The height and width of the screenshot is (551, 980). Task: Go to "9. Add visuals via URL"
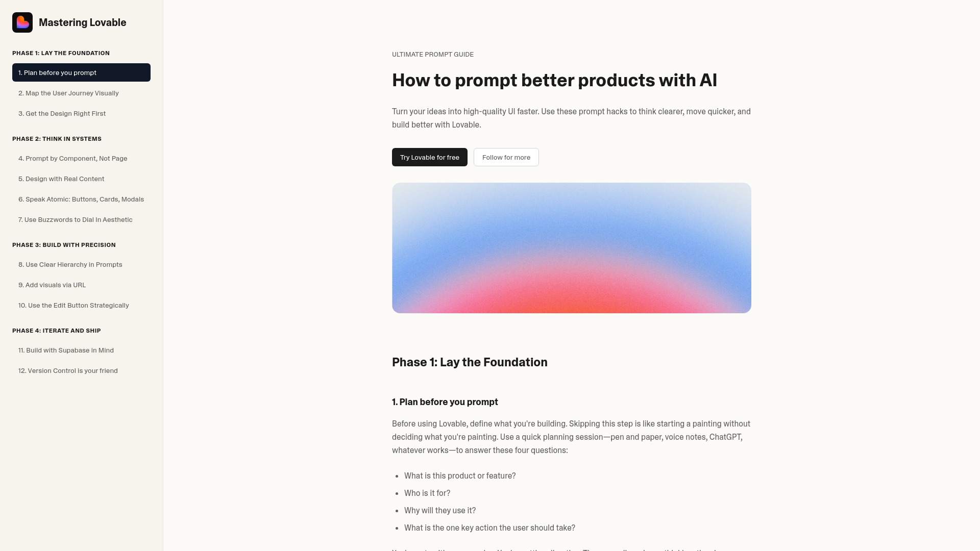(52, 285)
